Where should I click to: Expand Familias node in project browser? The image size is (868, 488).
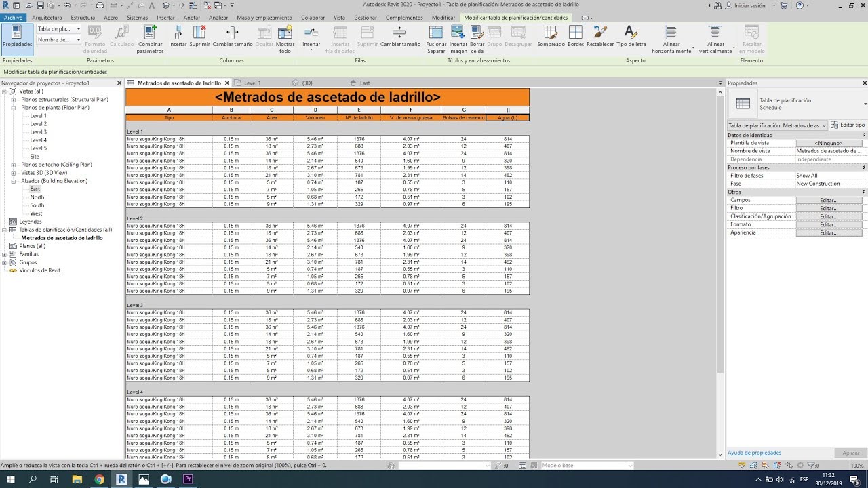(4, 254)
